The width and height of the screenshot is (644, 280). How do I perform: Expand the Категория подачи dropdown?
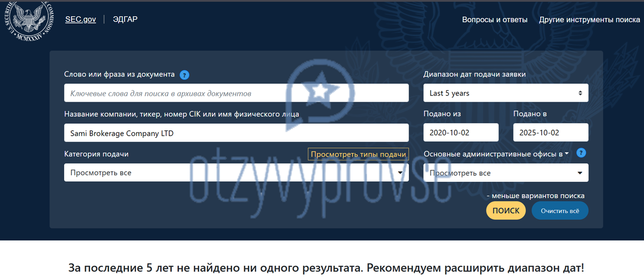click(236, 172)
